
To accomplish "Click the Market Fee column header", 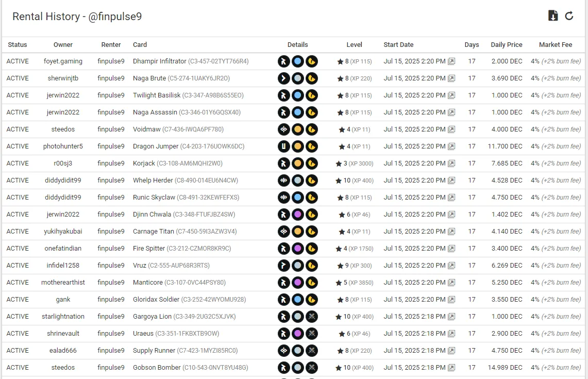I will pyautogui.click(x=556, y=45).
